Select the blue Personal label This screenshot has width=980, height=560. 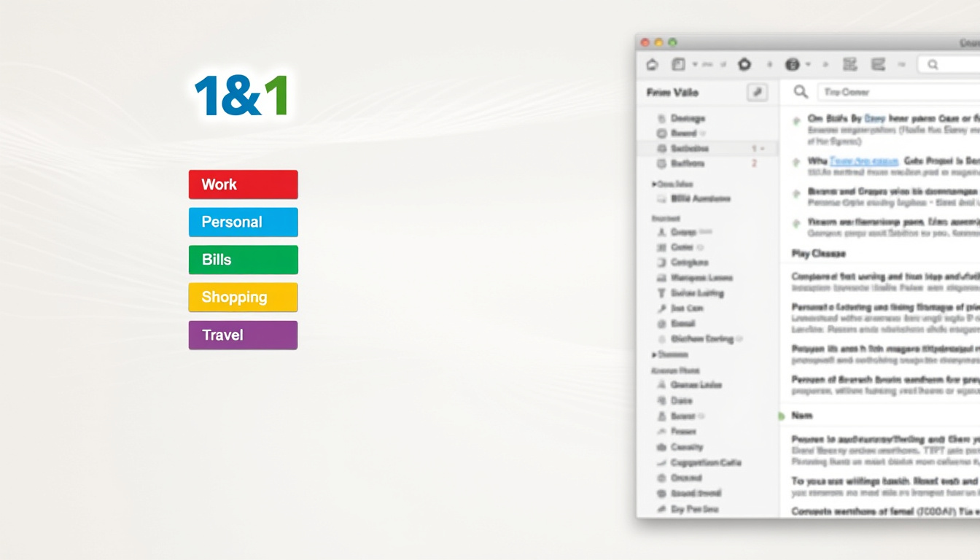[243, 222]
